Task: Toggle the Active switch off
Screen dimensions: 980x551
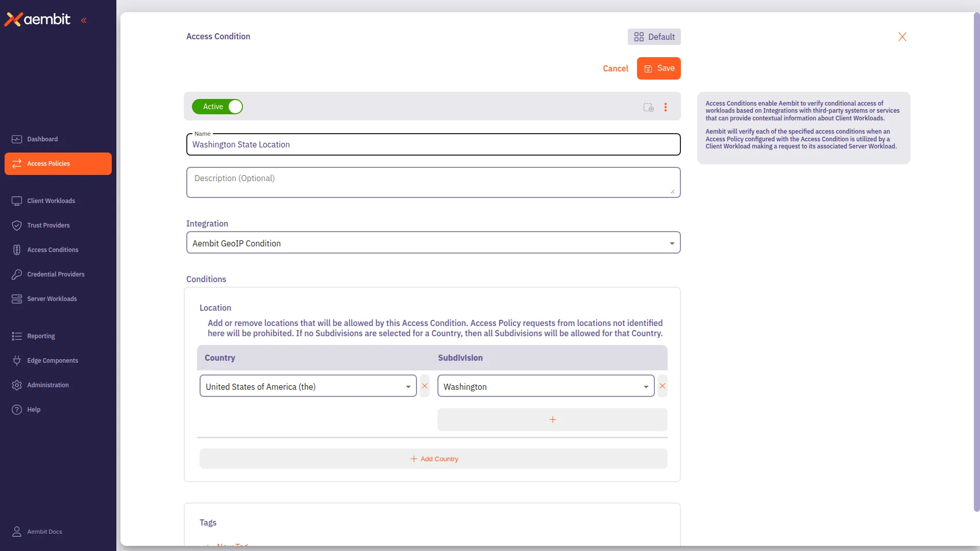Action: point(217,107)
